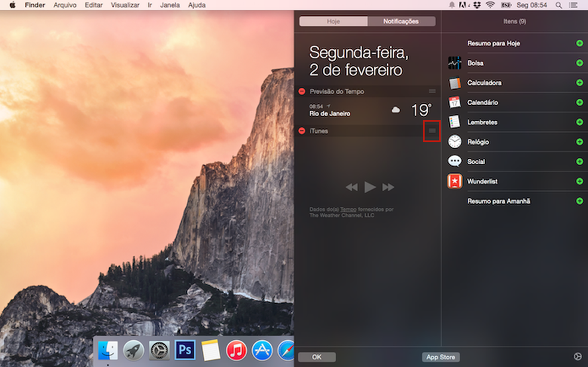This screenshot has width=588, height=367.
Task: Remove the iTunes widget with the red minus
Action: coord(301,131)
